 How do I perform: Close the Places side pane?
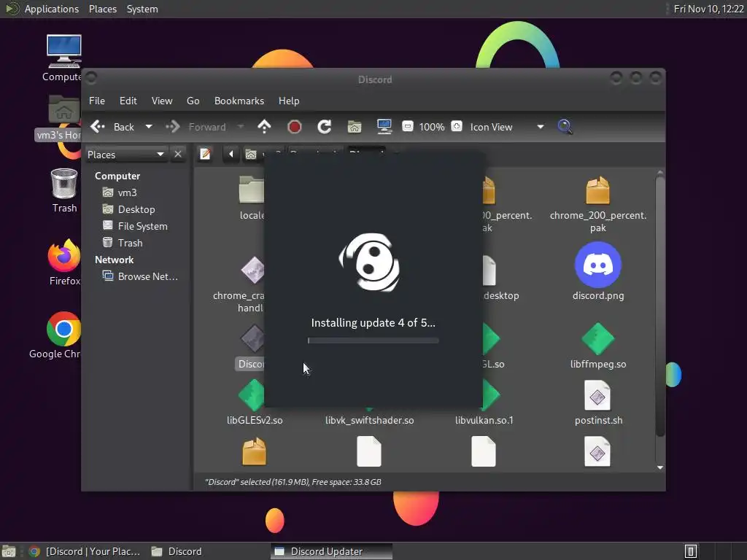tap(178, 155)
